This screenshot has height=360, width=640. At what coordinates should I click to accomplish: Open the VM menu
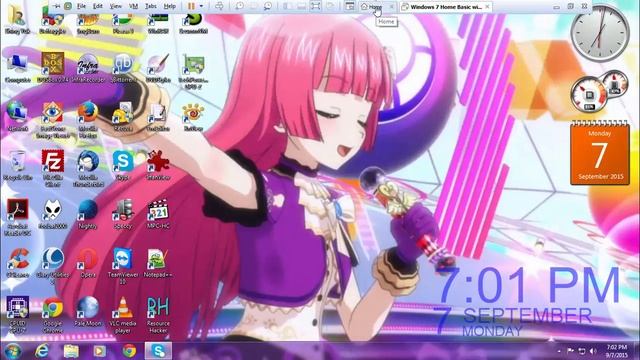click(133, 6)
